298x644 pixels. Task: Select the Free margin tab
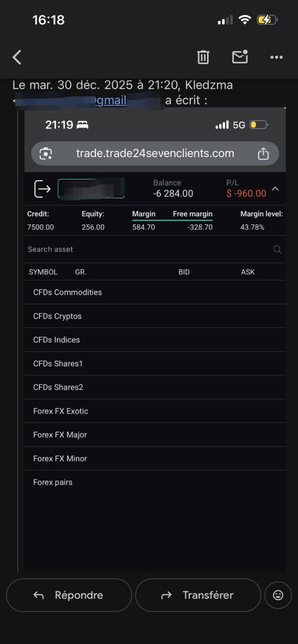pyautogui.click(x=192, y=214)
